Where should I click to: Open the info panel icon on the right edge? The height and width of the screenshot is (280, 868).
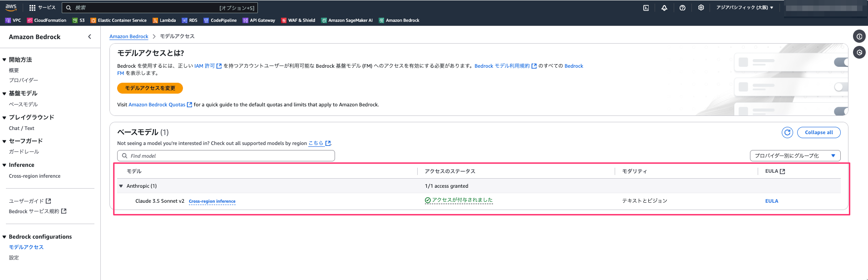point(859,36)
